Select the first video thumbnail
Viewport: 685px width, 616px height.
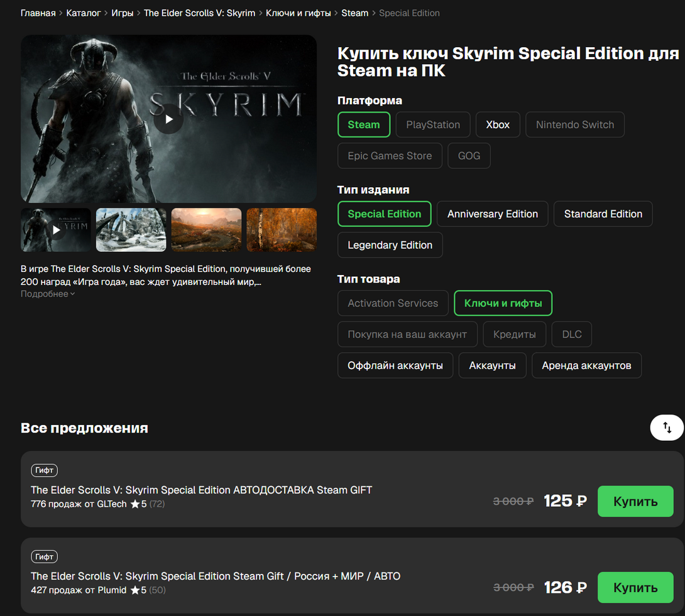coord(56,230)
